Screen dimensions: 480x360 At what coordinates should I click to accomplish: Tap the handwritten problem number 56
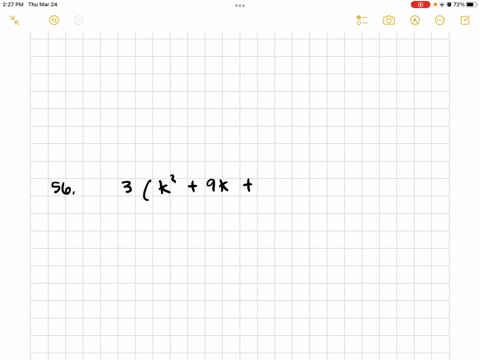point(63,188)
